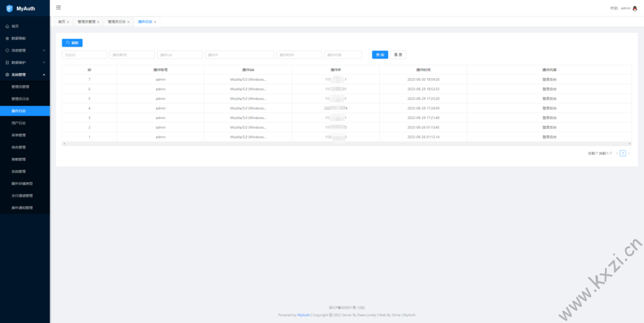Viewport: 644px width, 323px height.
Task: Click the 操作内容 column header
Action: coord(550,70)
